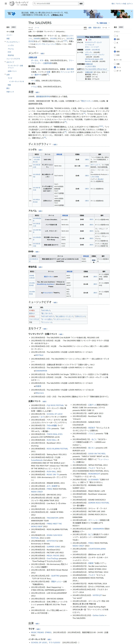Select 標準 text size option

(115, 39)
